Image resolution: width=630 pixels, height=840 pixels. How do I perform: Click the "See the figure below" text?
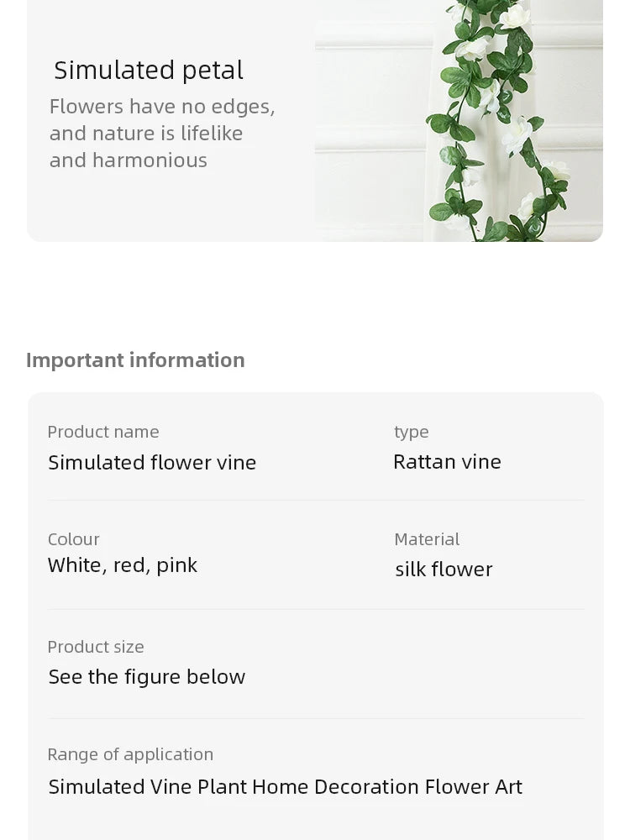pos(147,677)
